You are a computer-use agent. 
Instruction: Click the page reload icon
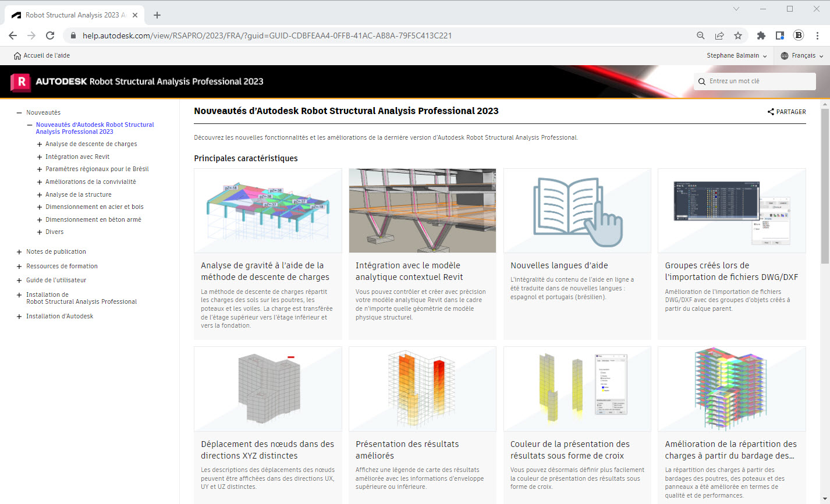tap(50, 36)
